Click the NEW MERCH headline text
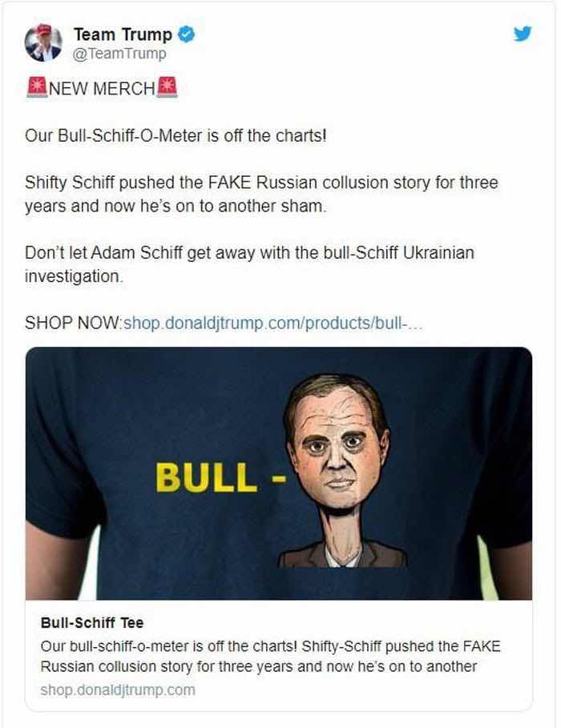561x728 pixels. click(101, 88)
